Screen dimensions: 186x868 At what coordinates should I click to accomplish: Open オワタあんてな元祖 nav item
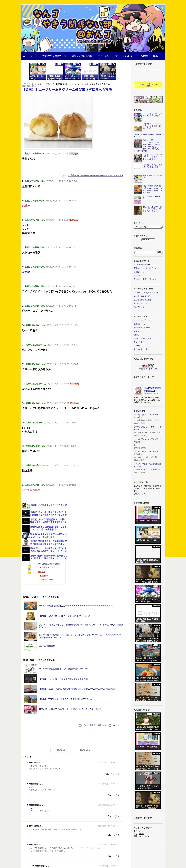tap(108, 56)
